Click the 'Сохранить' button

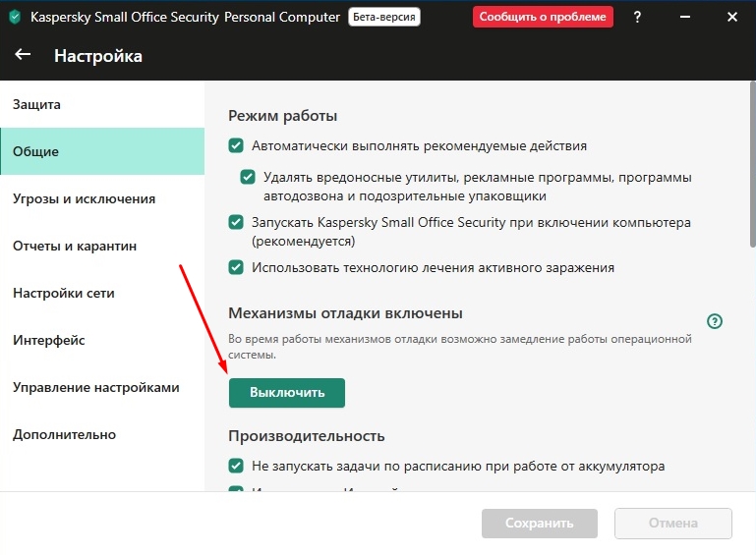540,523
